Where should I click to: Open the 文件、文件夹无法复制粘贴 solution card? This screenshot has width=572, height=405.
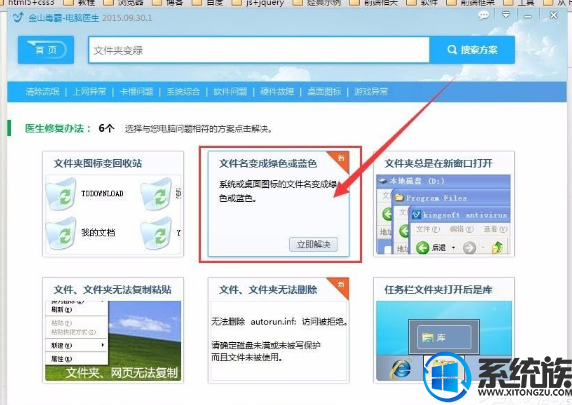tap(113, 330)
